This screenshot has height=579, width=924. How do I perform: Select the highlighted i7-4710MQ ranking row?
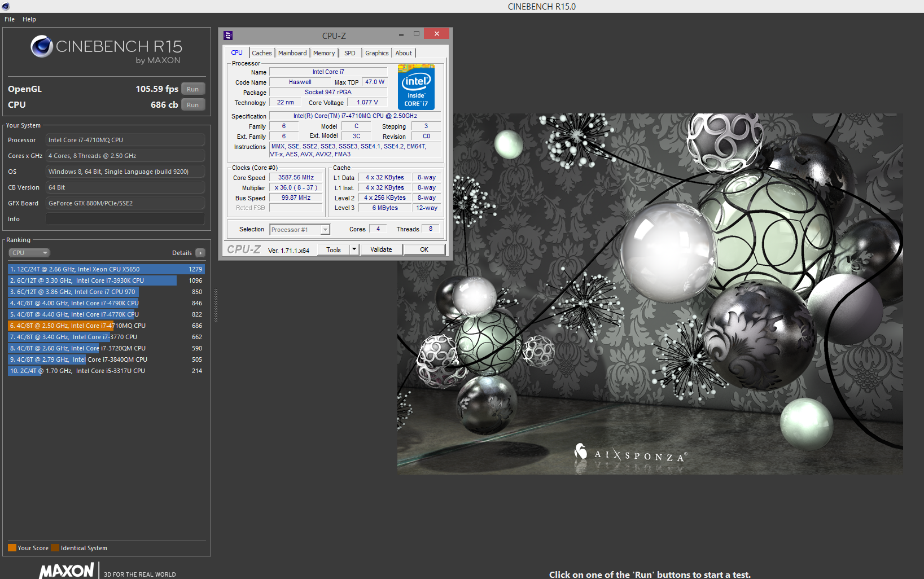(x=106, y=326)
